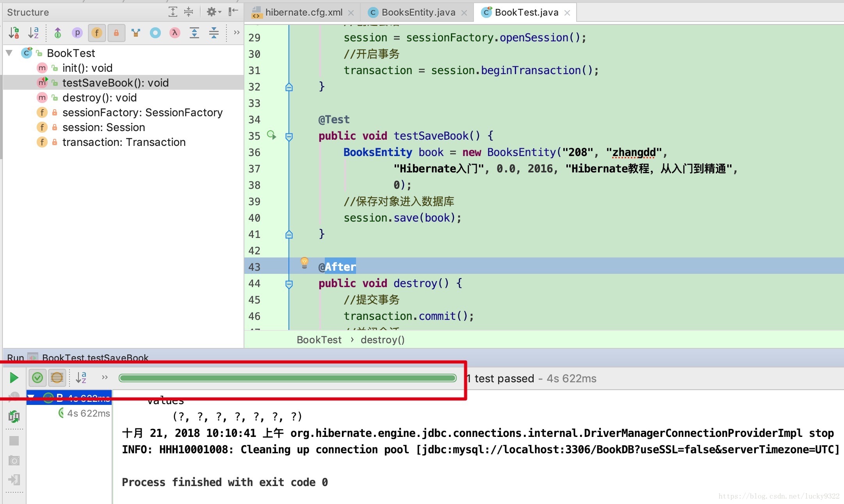
Task: Click fold end marker at line 41
Action: pos(289,234)
